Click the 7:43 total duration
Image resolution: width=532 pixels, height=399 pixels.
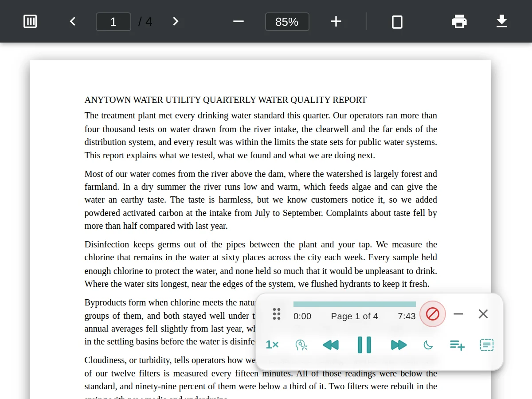[x=407, y=316]
